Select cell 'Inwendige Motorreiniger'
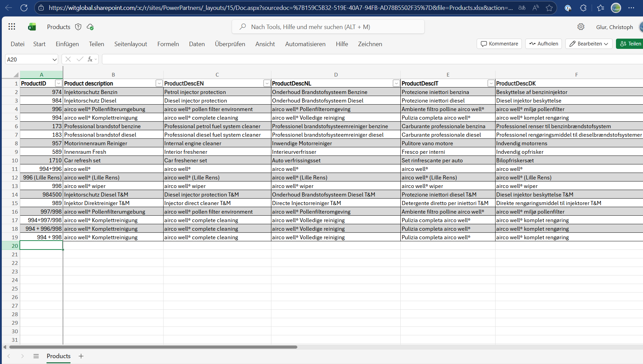The image size is (643, 364). [336, 143]
